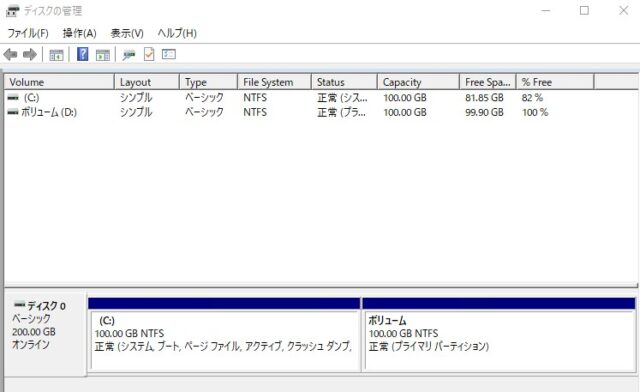Sort by the Volume column header

[59, 82]
